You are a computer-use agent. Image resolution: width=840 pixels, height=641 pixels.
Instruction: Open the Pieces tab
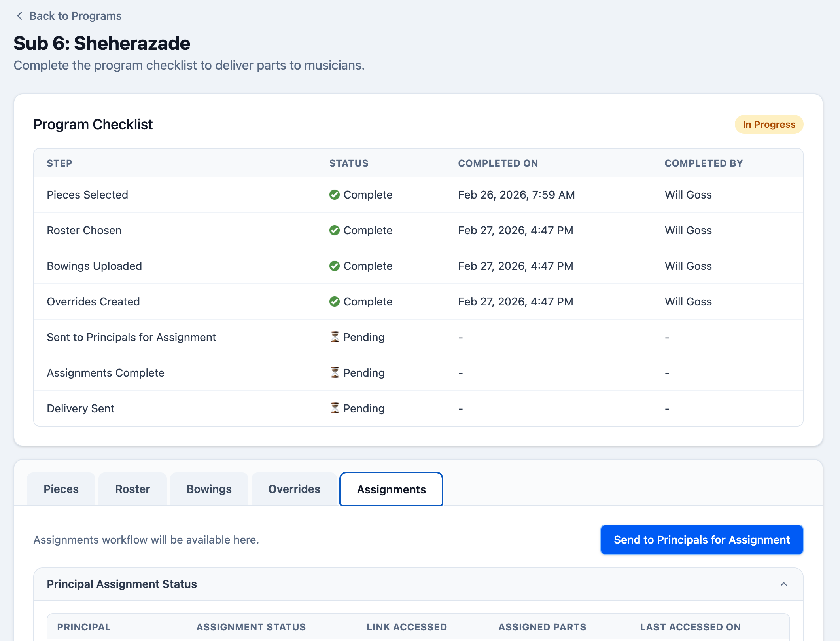(x=61, y=489)
